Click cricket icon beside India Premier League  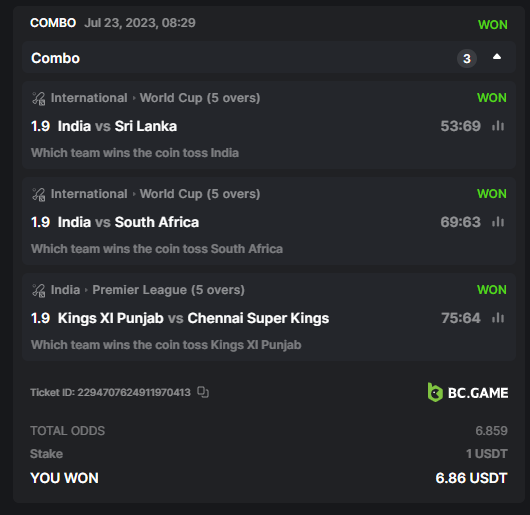pos(39,290)
